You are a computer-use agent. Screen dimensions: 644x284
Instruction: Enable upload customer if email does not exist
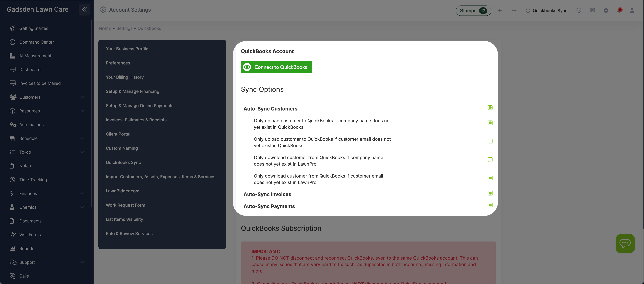click(x=490, y=141)
